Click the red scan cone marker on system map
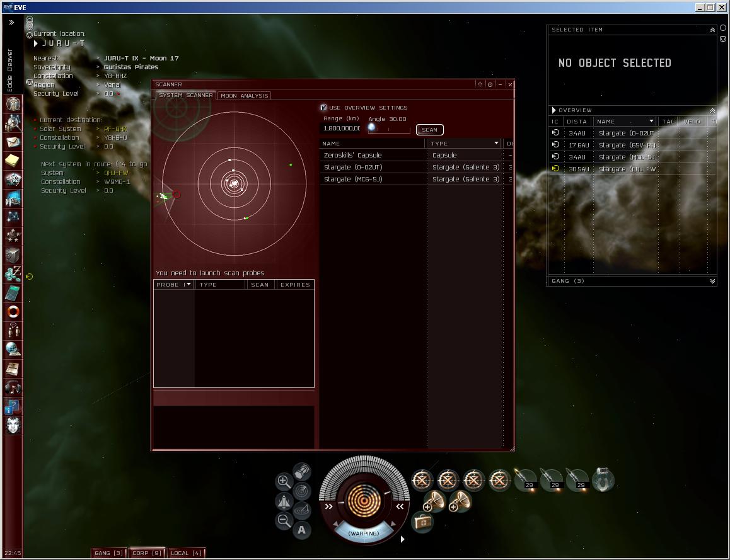The height and width of the screenshot is (560, 730). point(177,195)
